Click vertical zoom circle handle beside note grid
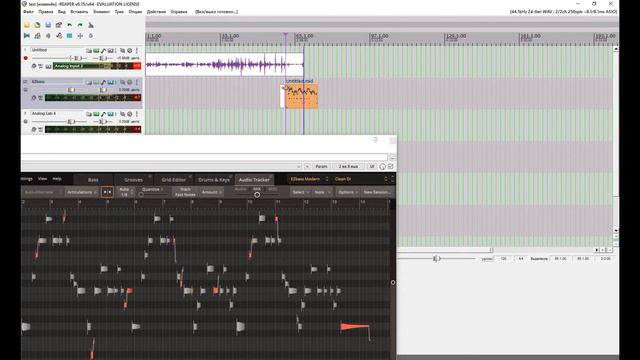Screen dimensions: 640x360 [x=393, y=282]
